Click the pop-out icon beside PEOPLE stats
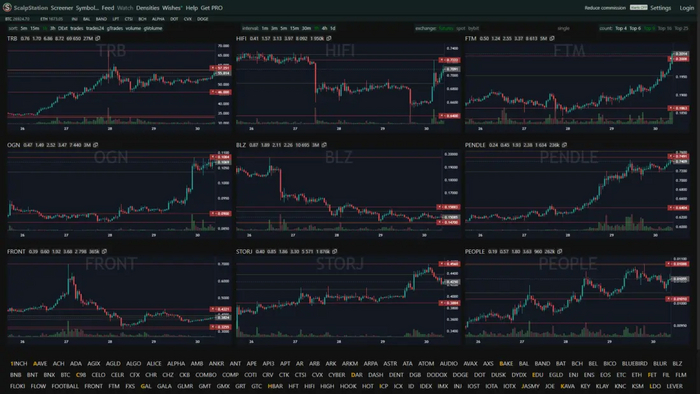This screenshot has width=700, height=394. (559, 252)
